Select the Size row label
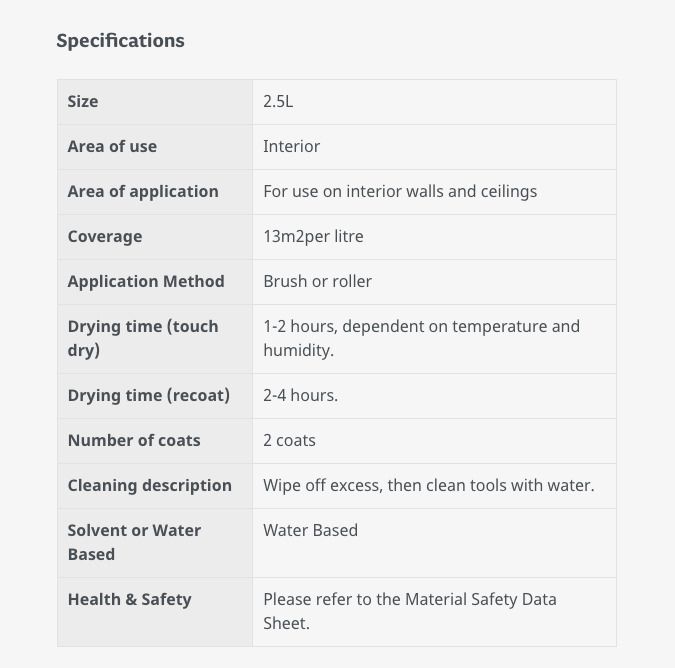The height and width of the screenshot is (668, 675). point(83,102)
